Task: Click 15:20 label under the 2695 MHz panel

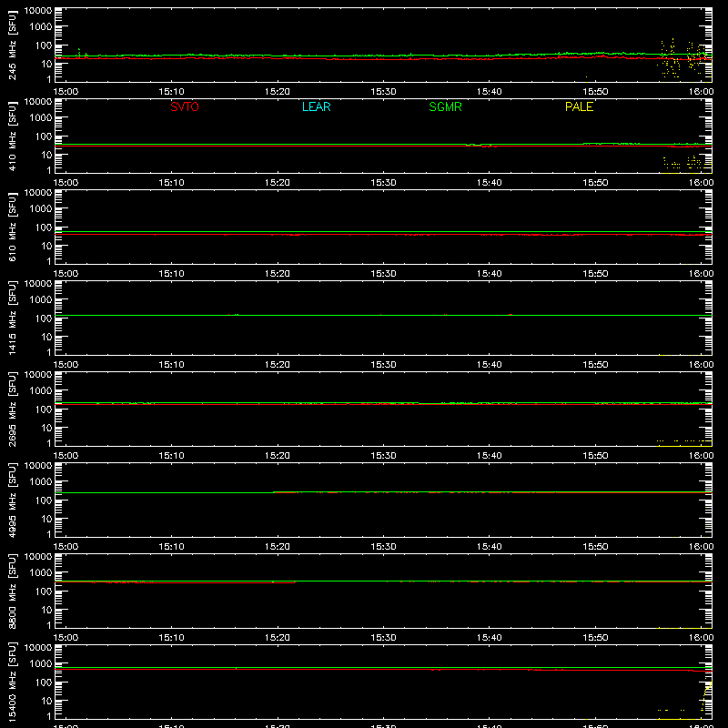Action: tap(278, 456)
